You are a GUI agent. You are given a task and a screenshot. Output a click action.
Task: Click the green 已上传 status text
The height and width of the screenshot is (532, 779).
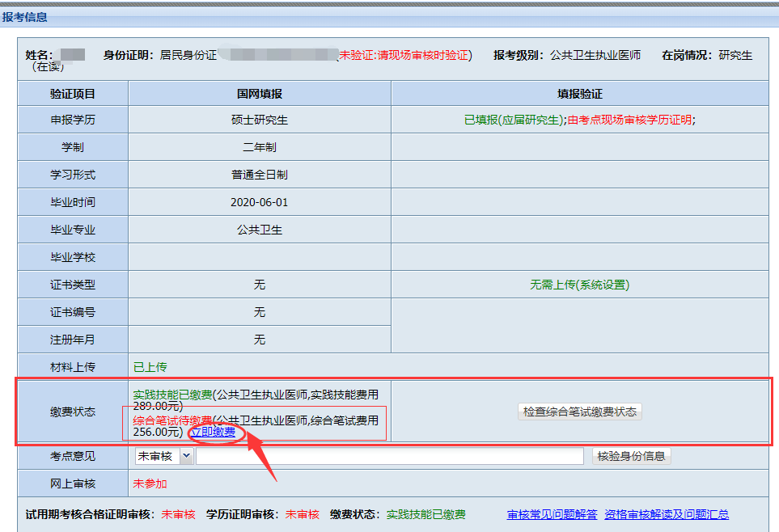pyautogui.click(x=150, y=367)
